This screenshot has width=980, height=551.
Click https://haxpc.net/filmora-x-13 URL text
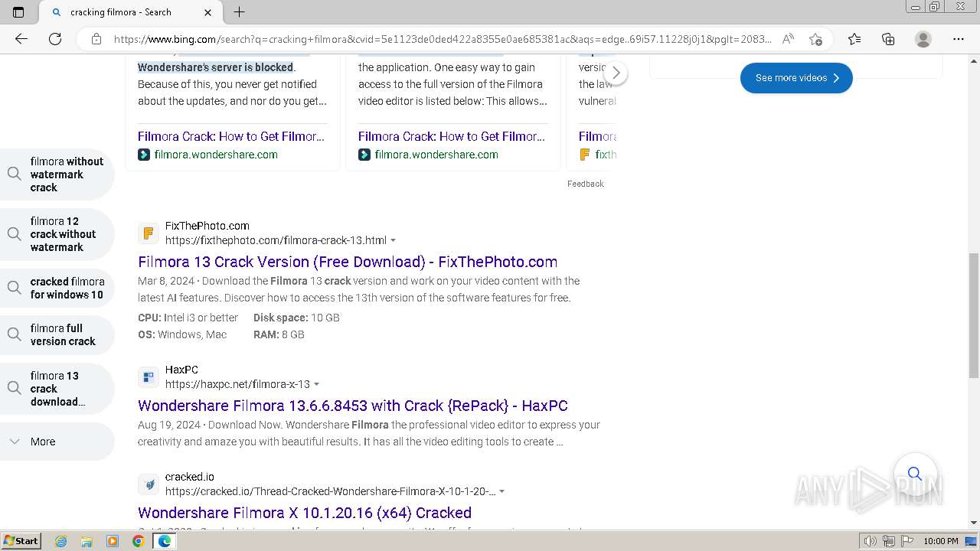tap(237, 384)
